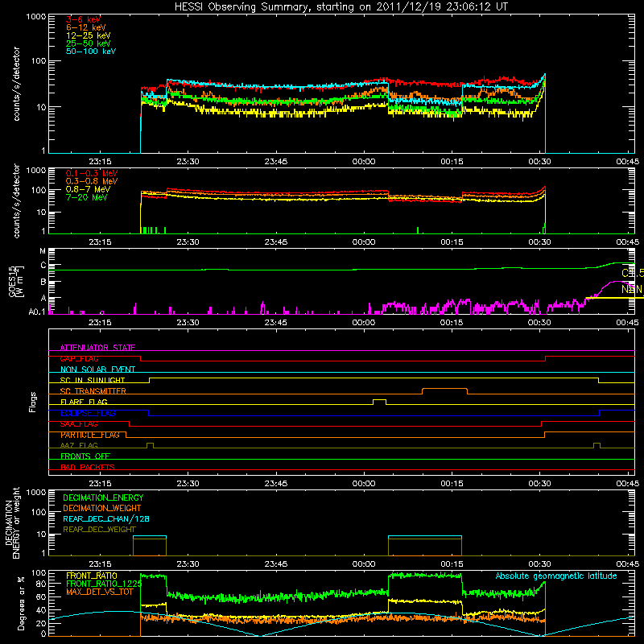Viewport: 644px width, 644px height.
Task: Click the 00:00 tick label under Flags panel
Action: pos(364,484)
